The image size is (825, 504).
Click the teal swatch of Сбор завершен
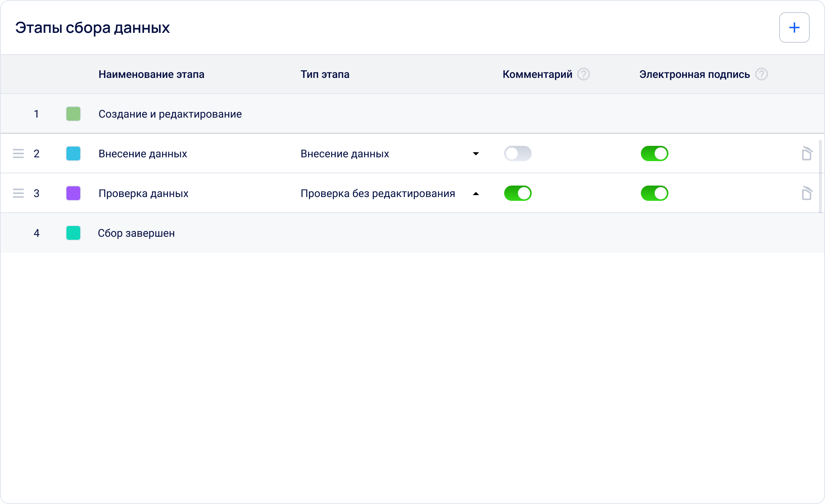[x=73, y=233]
